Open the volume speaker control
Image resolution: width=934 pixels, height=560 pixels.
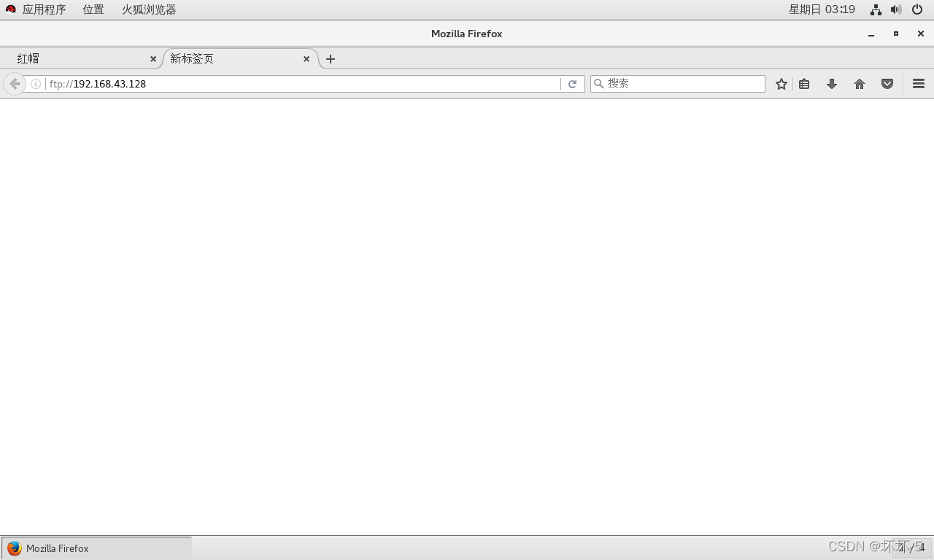click(896, 9)
